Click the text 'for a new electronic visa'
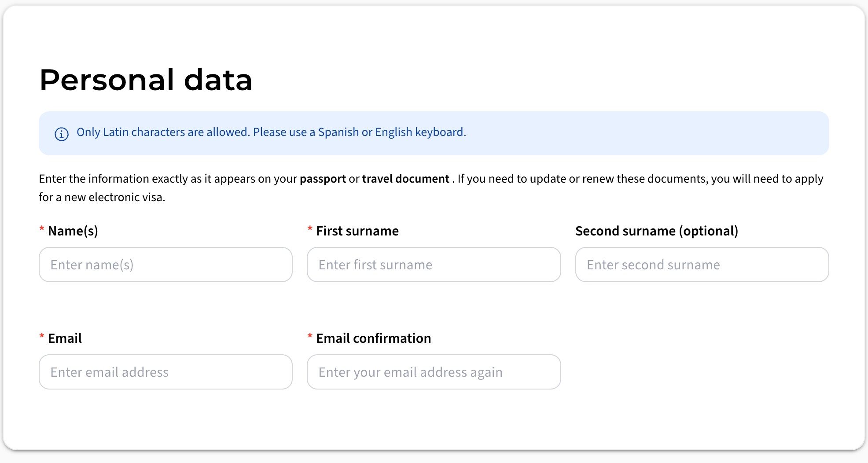This screenshot has height=463, width=868. (x=102, y=197)
